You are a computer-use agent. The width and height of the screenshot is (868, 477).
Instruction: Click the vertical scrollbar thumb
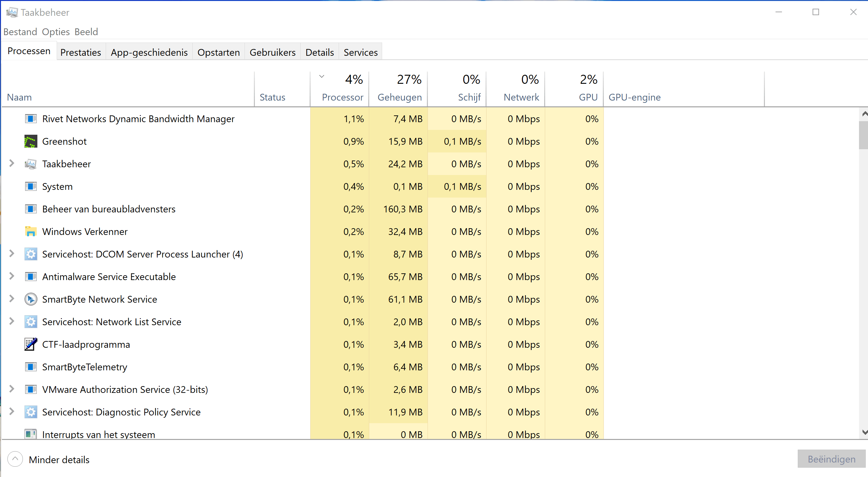tap(864, 135)
